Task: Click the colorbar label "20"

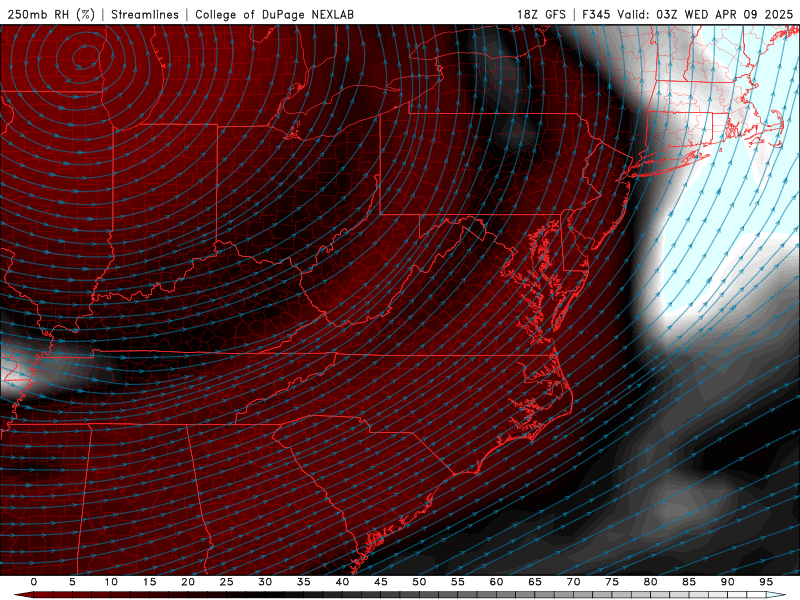Action: (188, 582)
